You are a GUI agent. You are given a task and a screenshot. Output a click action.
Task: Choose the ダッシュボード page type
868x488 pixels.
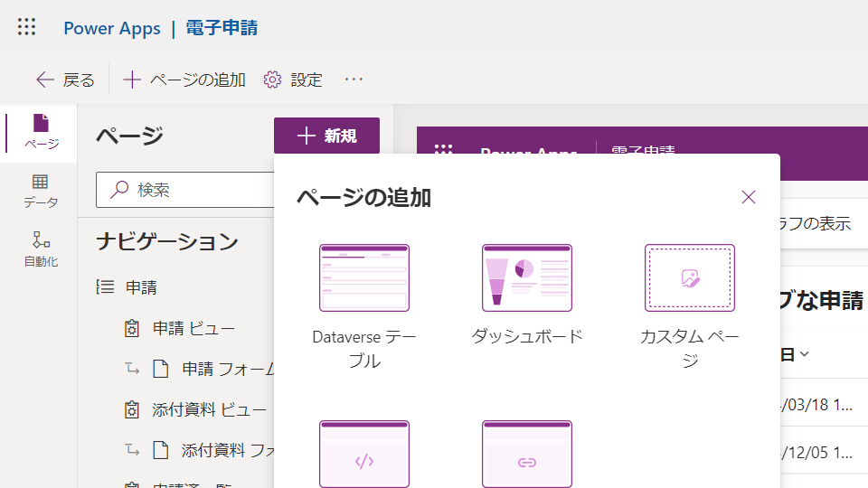coord(527,295)
